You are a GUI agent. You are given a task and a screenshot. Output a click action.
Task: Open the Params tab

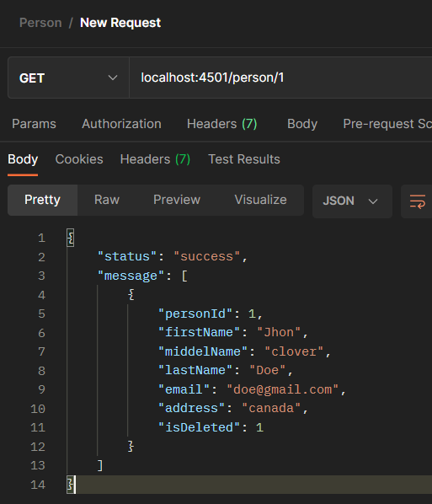point(34,124)
